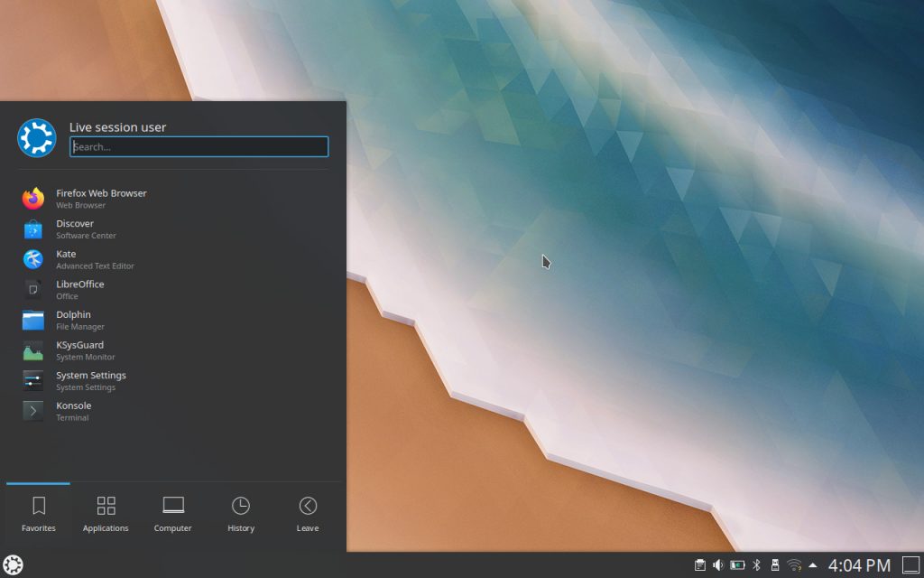The height and width of the screenshot is (578, 924).
Task: Open KSysGuard System Monitor
Action: (173, 350)
